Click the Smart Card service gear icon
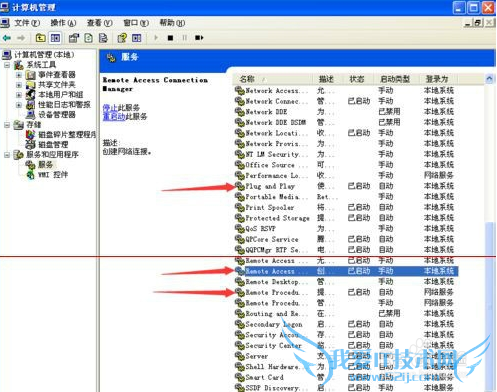This screenshot has width=497, height=392. [239, 377]
